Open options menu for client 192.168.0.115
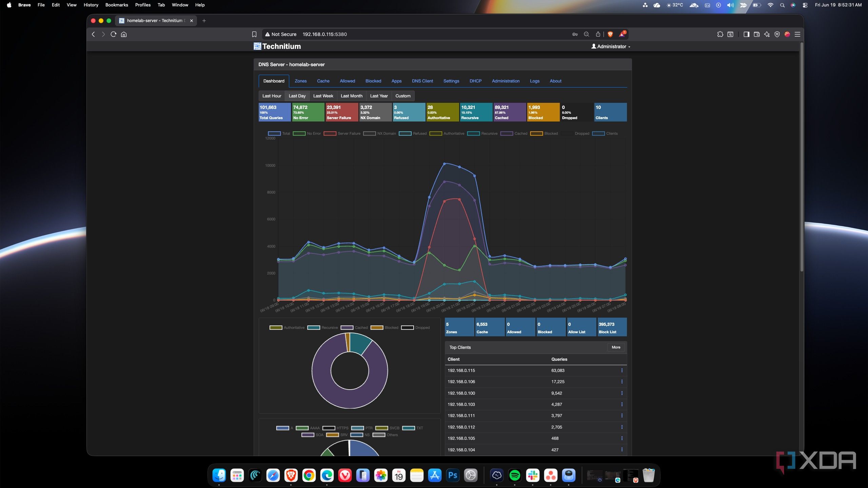Screen dimensions: 868x488 point(622,371)
